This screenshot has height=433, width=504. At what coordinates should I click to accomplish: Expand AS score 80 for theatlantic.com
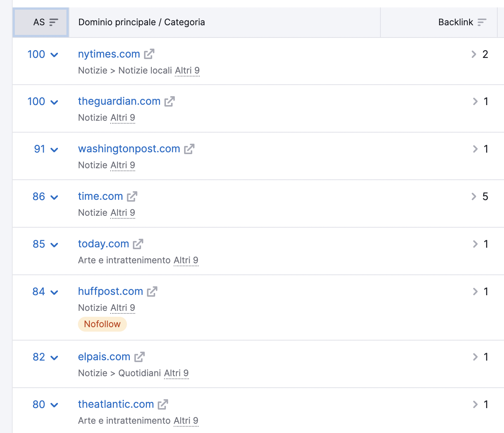45,405
